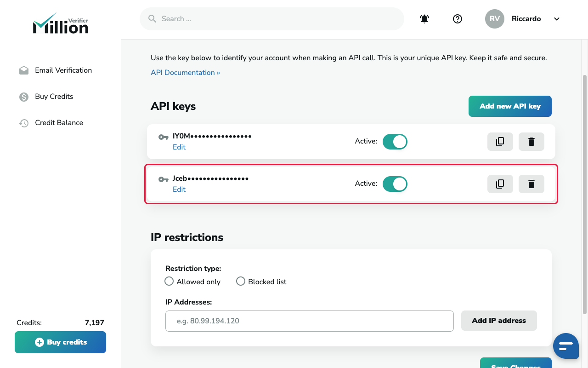
Task: Click the MillionVerifier logo
Action: 61,23
